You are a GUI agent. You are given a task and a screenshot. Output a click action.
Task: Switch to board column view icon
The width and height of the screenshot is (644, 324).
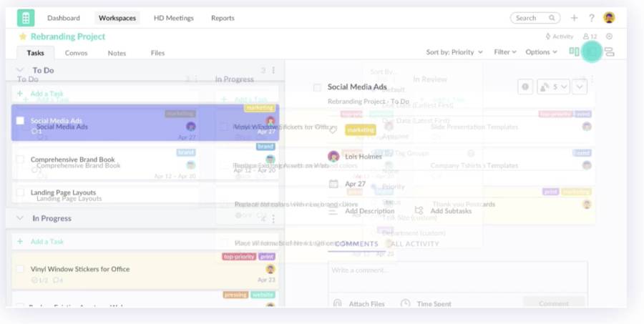point(574,51)
